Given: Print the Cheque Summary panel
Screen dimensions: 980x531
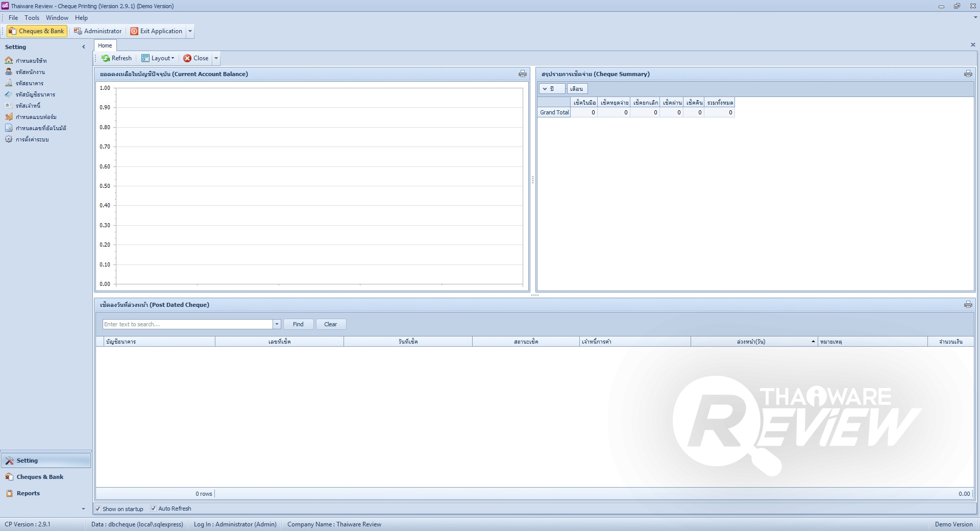Looking at the screenshot, I should 968,74.
